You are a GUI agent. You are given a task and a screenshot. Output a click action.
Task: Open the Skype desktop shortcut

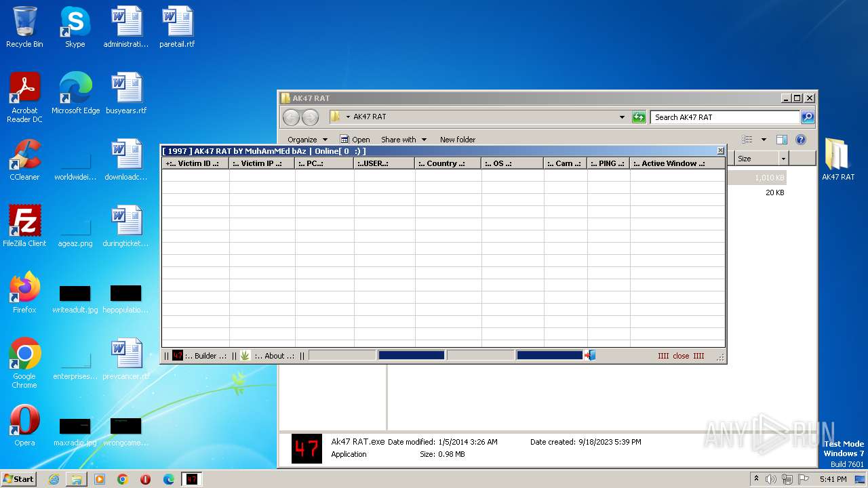tap(75, 27)
